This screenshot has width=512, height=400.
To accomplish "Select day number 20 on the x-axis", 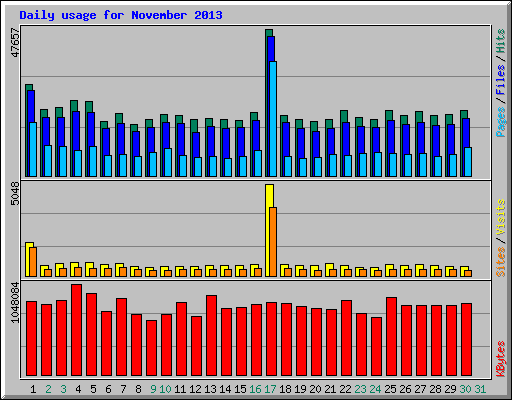I will (x=315, y=389).
